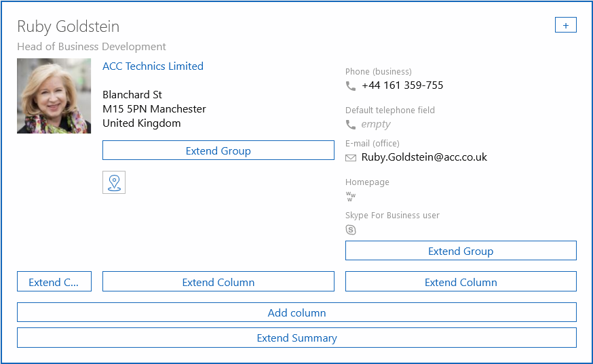This screenshot has height=364, width=593.
Task: Click the truncated Extend C... button under photo
Action: click(x=54, y=282)
